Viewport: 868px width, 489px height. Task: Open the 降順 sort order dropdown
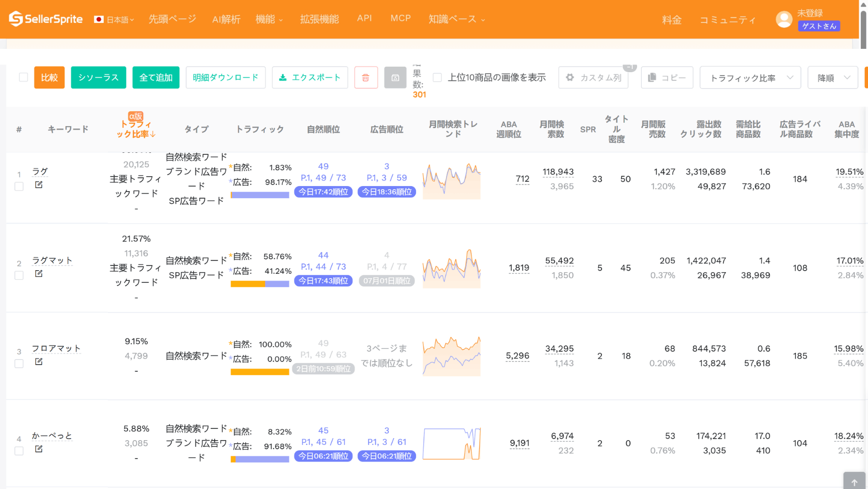pos(833,77)
